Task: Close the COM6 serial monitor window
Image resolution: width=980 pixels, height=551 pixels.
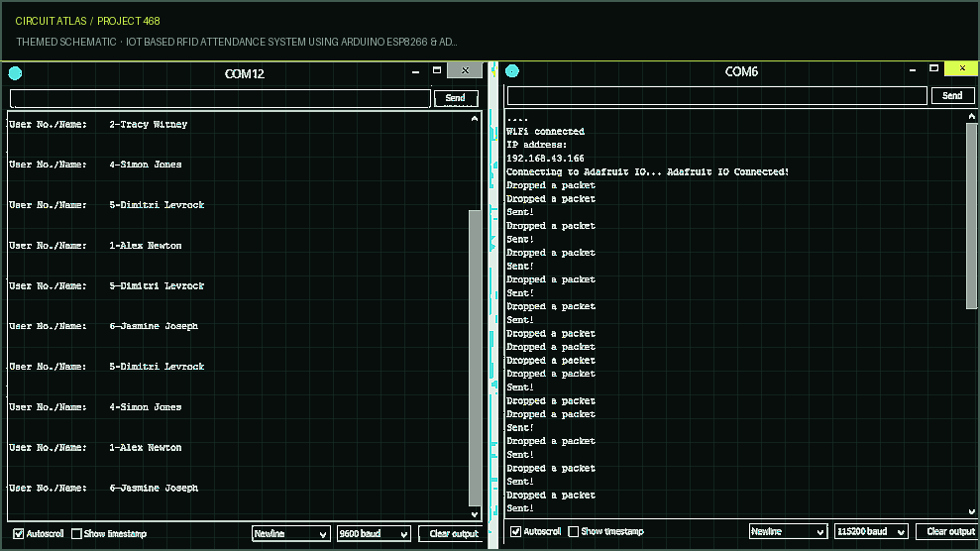Action: pyautogui.click(x=962, y=68)
